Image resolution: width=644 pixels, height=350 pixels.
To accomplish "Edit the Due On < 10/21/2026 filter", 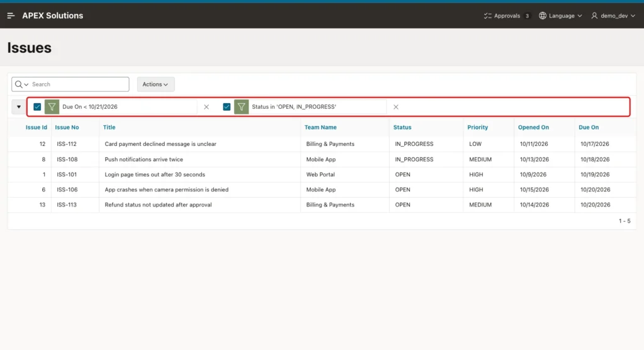I will 90,107.
